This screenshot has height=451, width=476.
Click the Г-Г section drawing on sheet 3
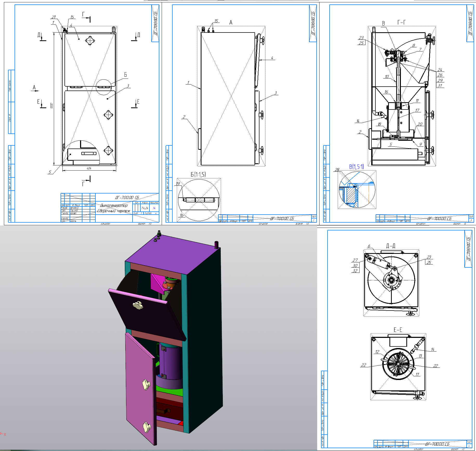point(402,96)
